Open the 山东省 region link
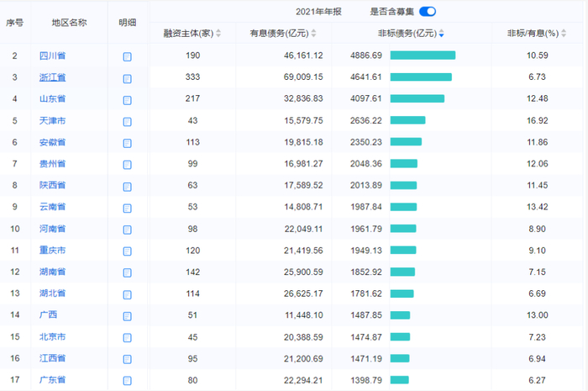The width and height of the screenshot is (588, 391). point(52,99)
